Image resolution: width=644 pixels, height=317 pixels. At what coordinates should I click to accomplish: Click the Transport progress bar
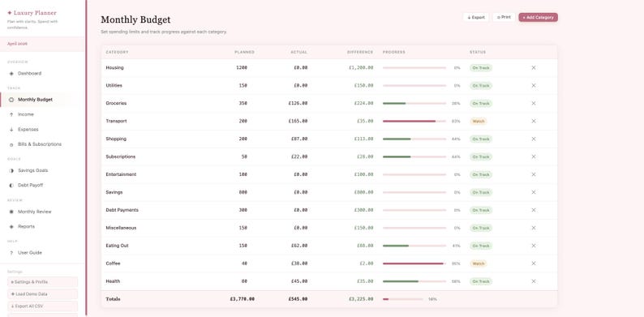pos(414,121)
